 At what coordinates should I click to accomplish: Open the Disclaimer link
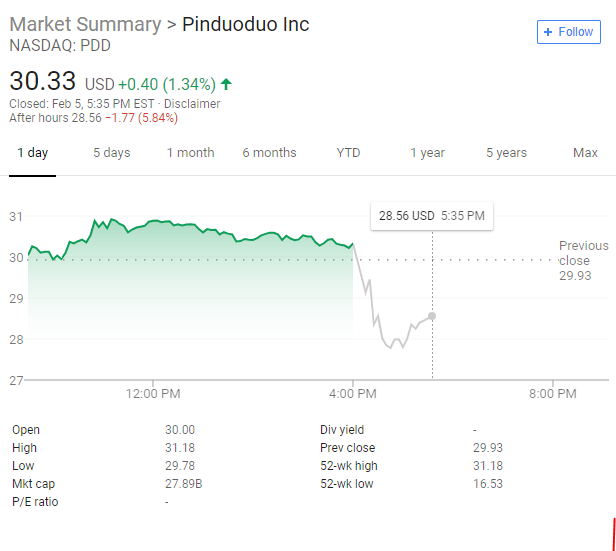point(192,104)
